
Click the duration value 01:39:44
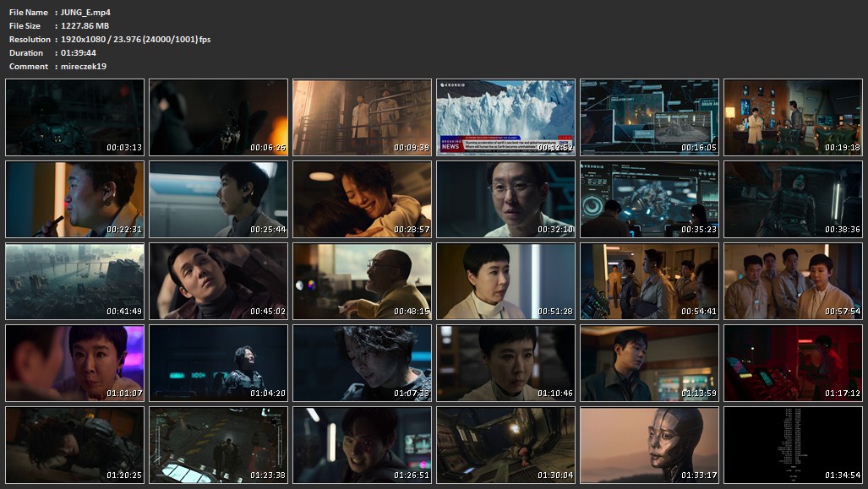[x=79, y=53]
